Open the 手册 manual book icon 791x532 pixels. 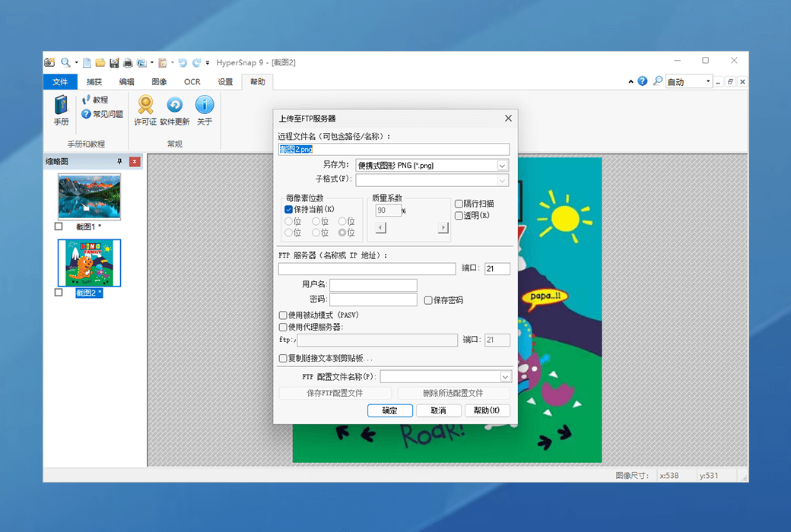click(x=61, y=106)
